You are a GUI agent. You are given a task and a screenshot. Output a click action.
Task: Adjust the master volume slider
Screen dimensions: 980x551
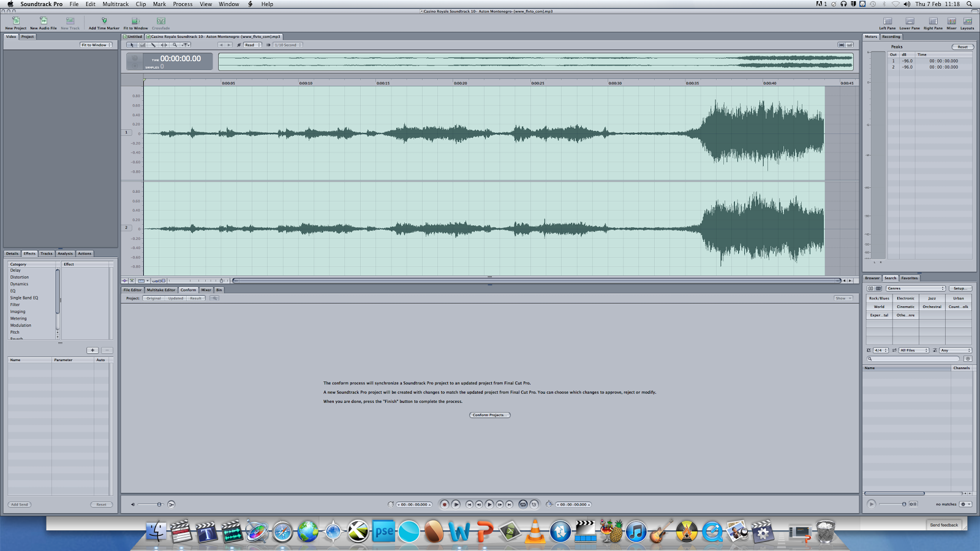151,504
